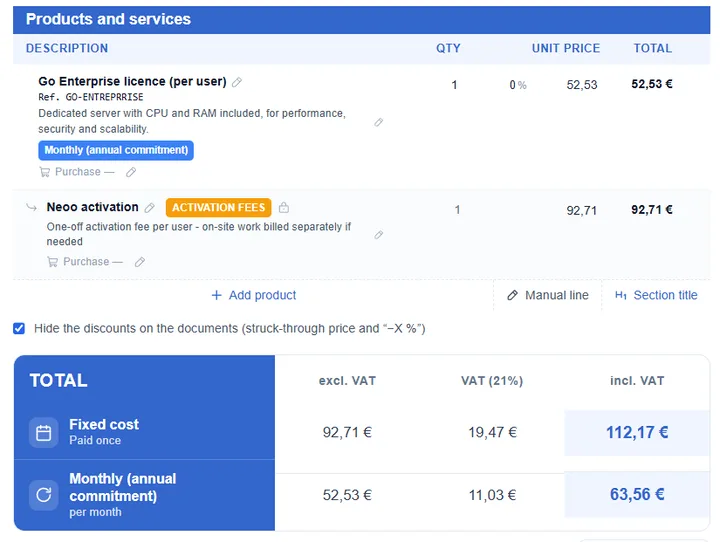Click recurring icon beside Monthly commitment
Screen dimensions: 720x542
coord(44,495)
